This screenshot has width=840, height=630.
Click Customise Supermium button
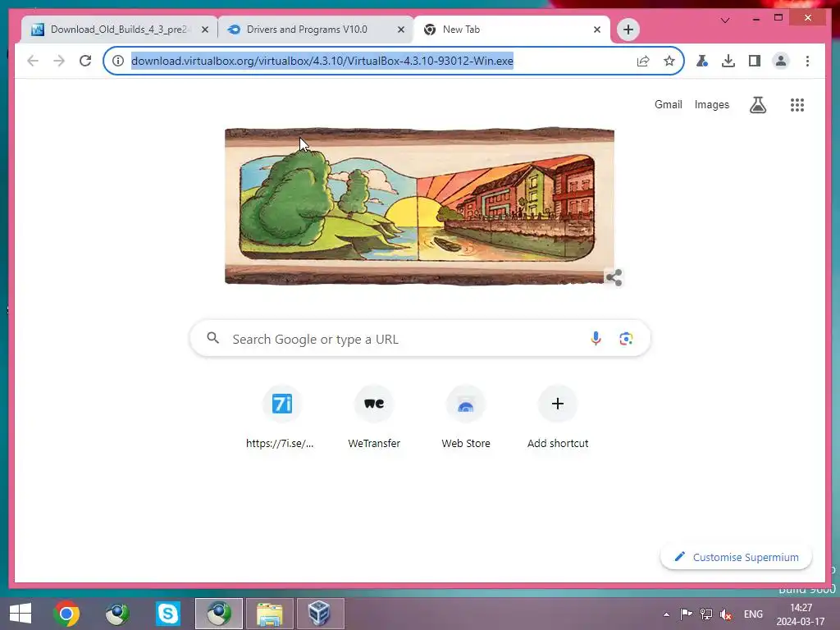pos(736,557)
